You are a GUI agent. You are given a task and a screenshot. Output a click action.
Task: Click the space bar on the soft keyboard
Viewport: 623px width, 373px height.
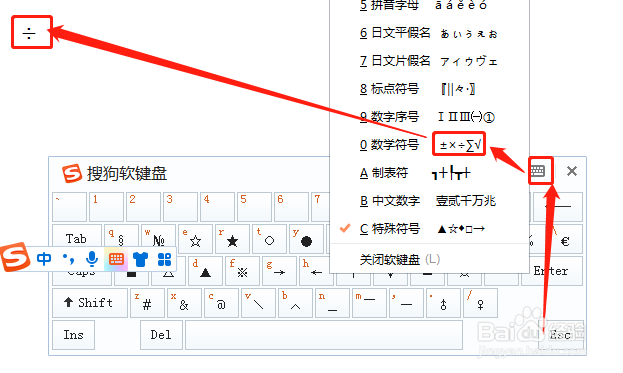pyautogui.click(x=324, y=335)
